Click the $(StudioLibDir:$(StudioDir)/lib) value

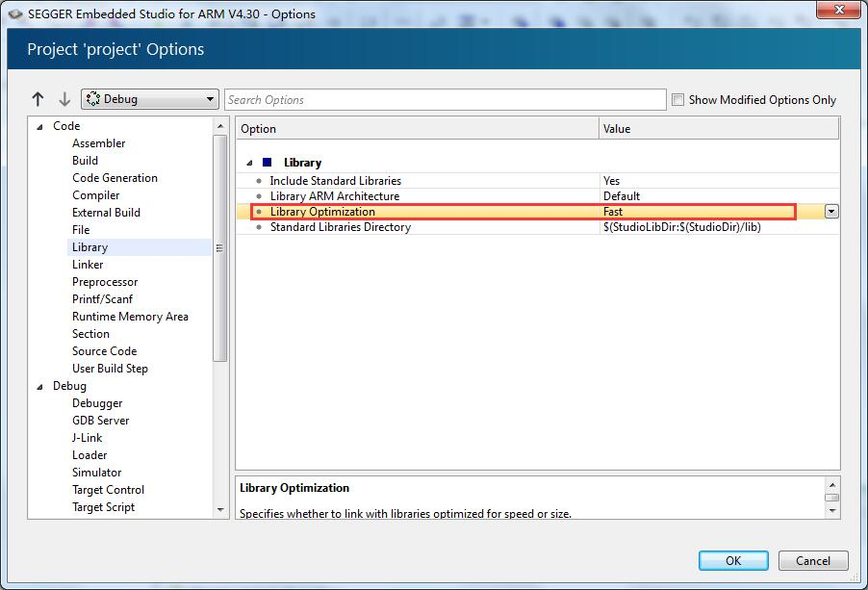681,227
